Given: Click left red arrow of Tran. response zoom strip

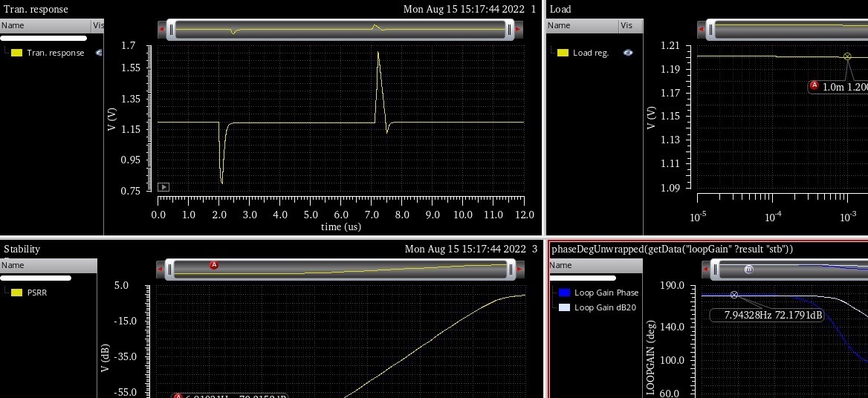Looking at the screenshot, I should click(162, 29).
